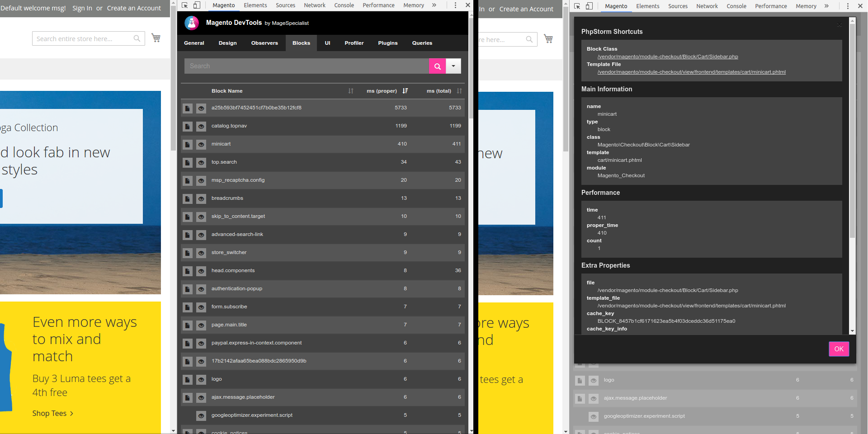Open the minicart.phtml Template File link
The image size is (868, 434).
pos(692,72)
